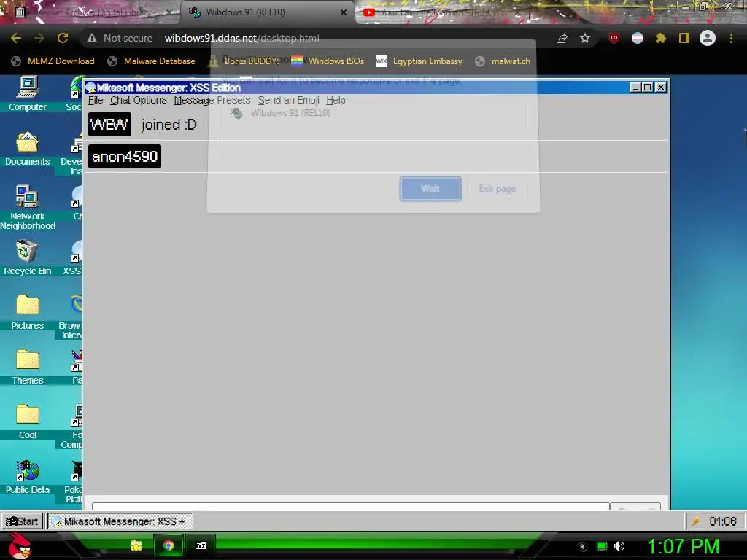Click the browser forward arrow

click(39, 38)
